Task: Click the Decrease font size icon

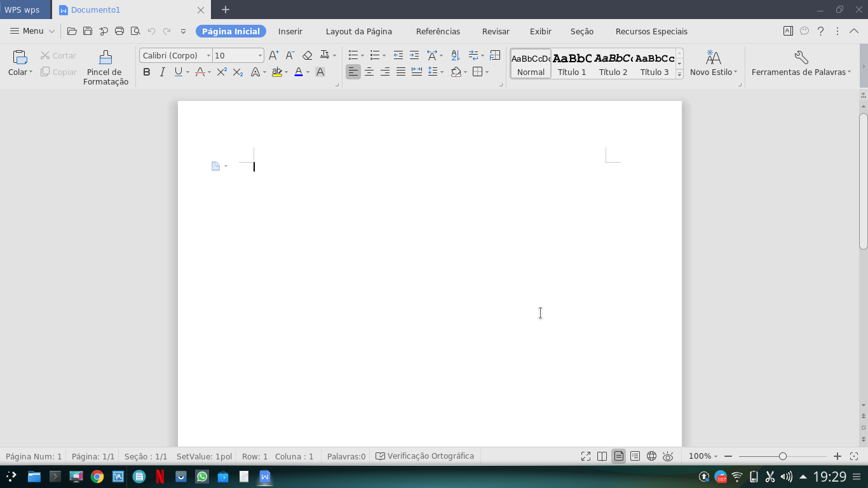Action: coord(290,55)
